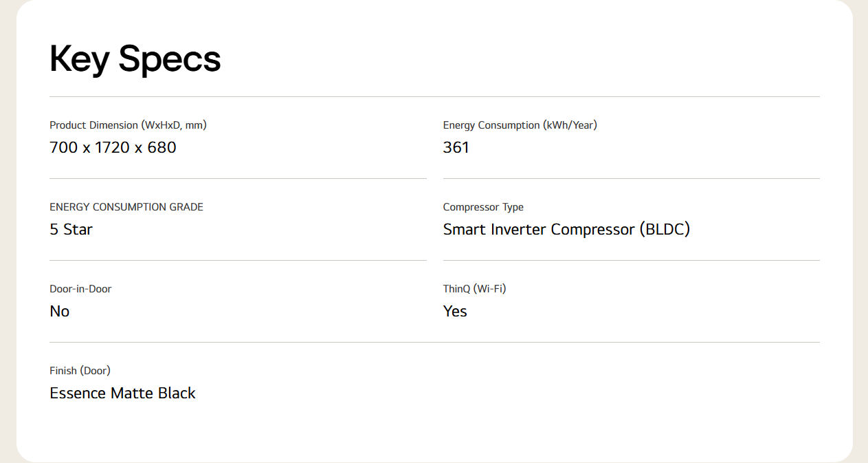Click the Key Specs heading
Screen dimensions: 868x463
[x=135, y=59]
